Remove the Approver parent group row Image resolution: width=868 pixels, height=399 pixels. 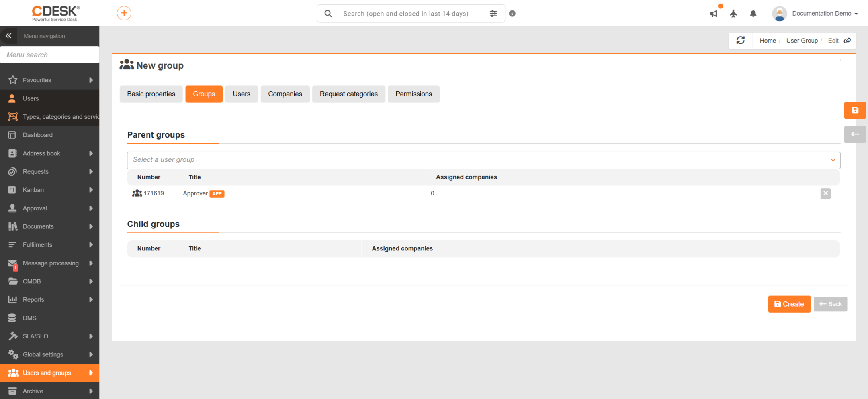[825, 193]
